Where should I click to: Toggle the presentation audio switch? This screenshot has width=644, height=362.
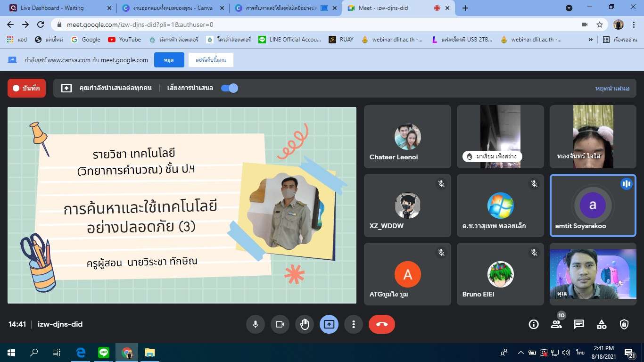click(x=230, y=88)
